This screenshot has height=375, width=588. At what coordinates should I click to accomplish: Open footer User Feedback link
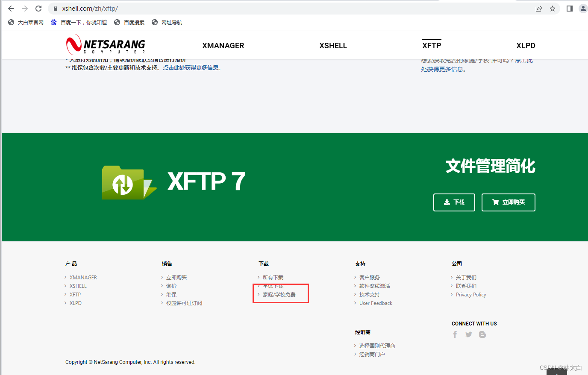pyautogui.click(x=376, y=303)
